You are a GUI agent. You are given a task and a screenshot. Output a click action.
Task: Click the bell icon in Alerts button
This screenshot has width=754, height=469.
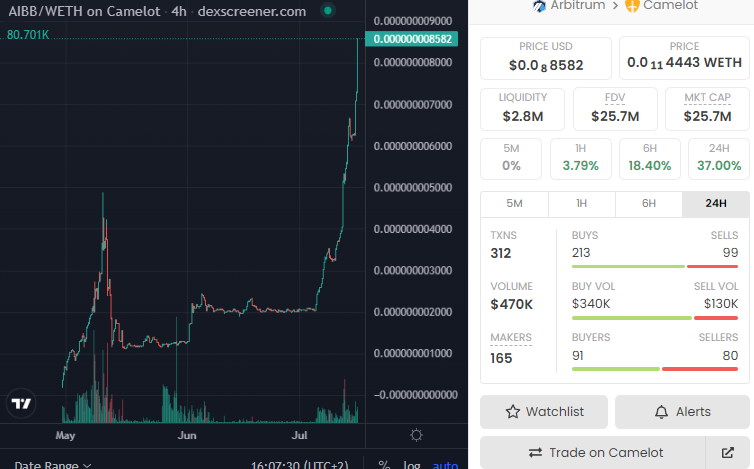click(x=662, y=412)
